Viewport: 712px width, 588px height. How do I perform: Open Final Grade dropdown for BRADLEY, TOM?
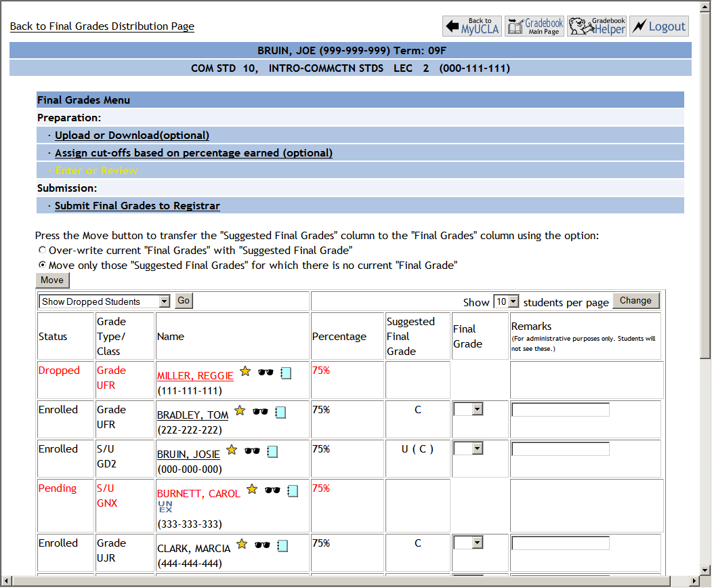(x=469, y=409)
